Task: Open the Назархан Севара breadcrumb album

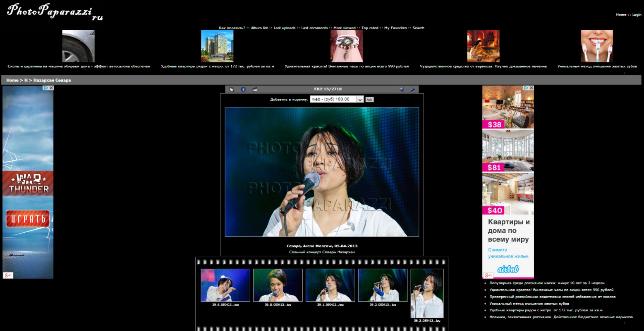Action: coord(52,80)
